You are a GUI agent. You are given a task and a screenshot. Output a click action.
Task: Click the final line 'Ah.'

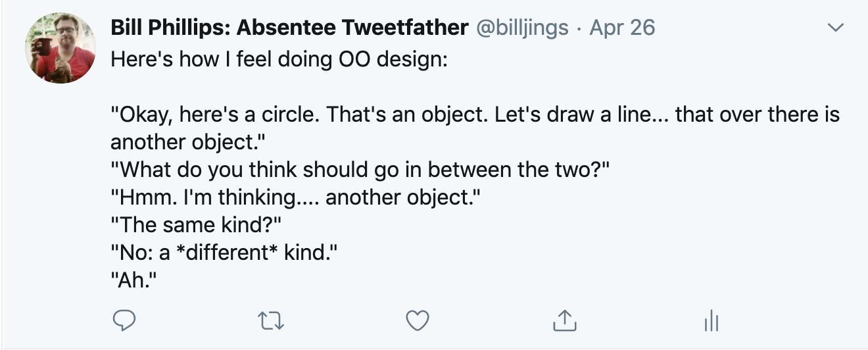coord(135,280)
